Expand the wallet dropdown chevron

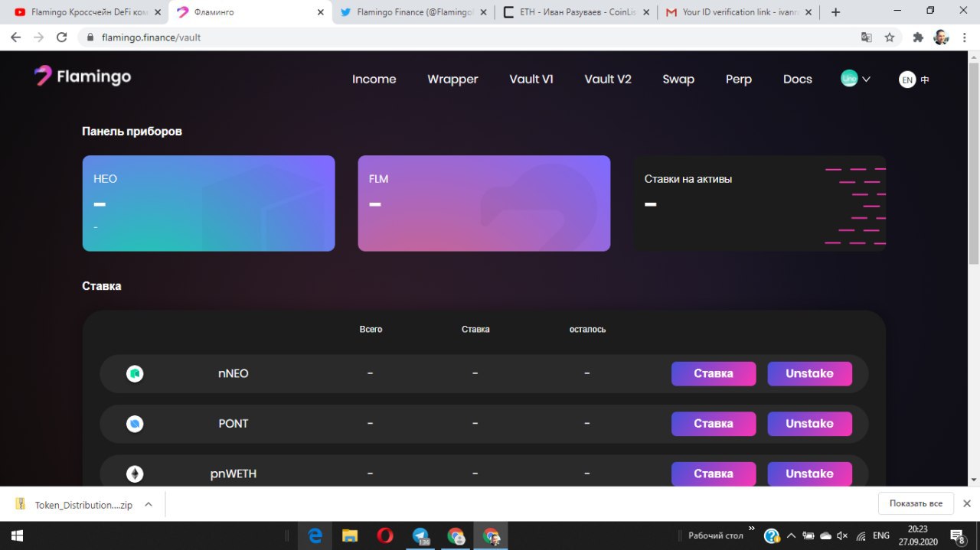coord(866,79)
